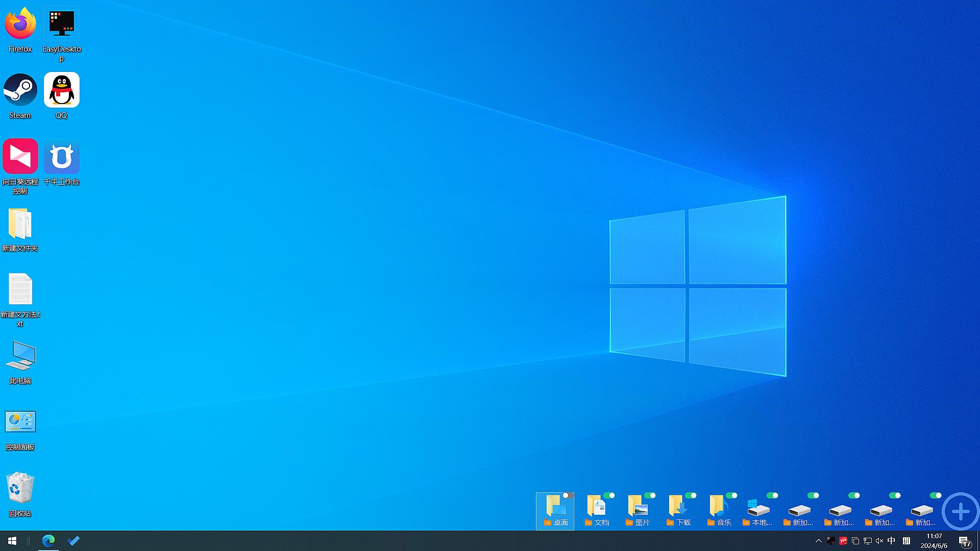Disable the switch above 下载 folder
This screenshot has height=551, width=980.
(690, 495)
